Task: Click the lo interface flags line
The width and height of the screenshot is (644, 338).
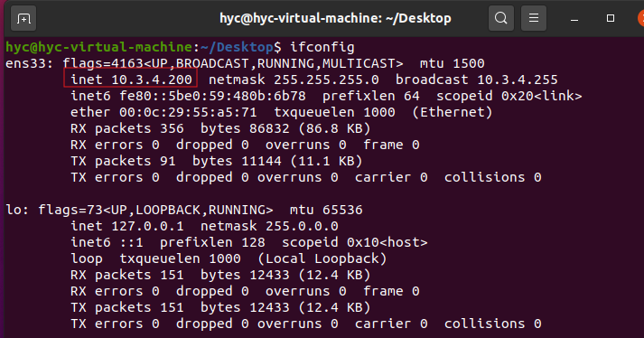Action: [x=184, y=210]
